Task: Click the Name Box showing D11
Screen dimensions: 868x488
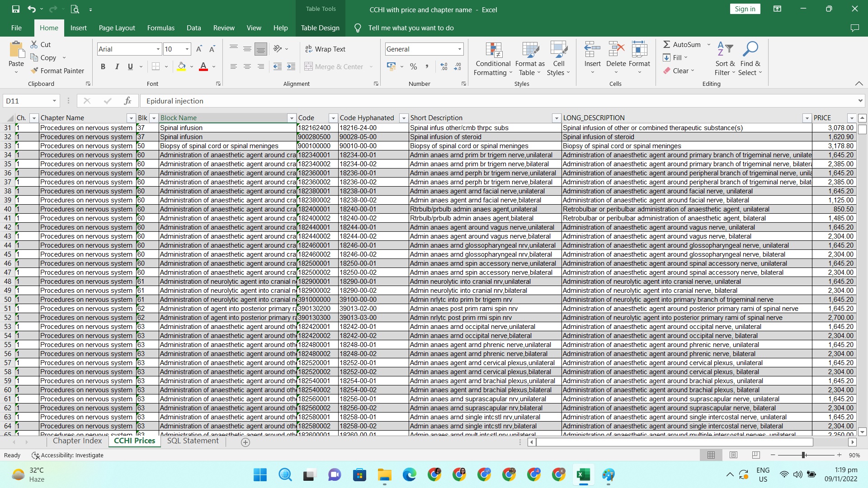Action: pos(27,101)
